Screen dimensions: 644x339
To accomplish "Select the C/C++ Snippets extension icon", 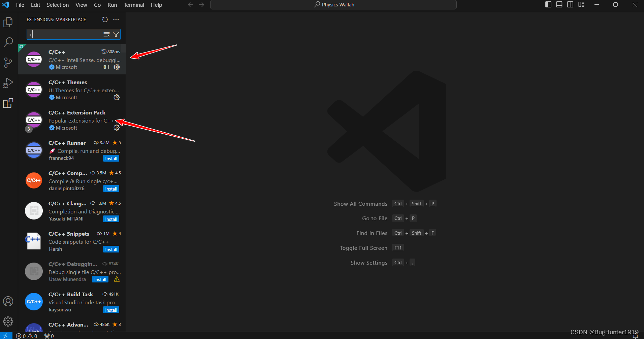I will (x=34, y=241).
